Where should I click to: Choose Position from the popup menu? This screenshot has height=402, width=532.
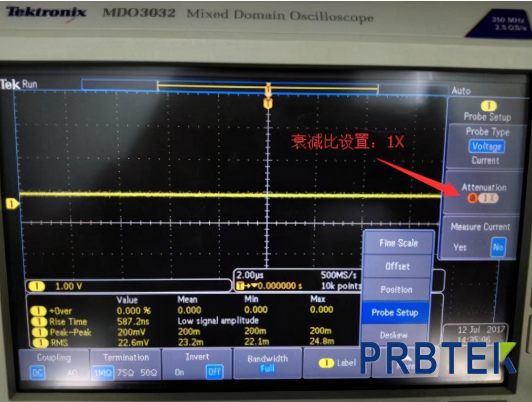pos(396,290)
